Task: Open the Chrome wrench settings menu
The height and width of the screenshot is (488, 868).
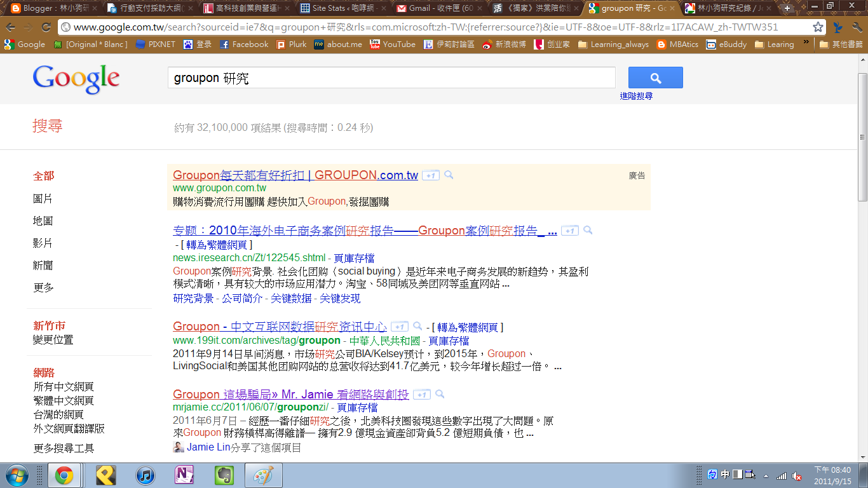Action: [x=857, y=27]
